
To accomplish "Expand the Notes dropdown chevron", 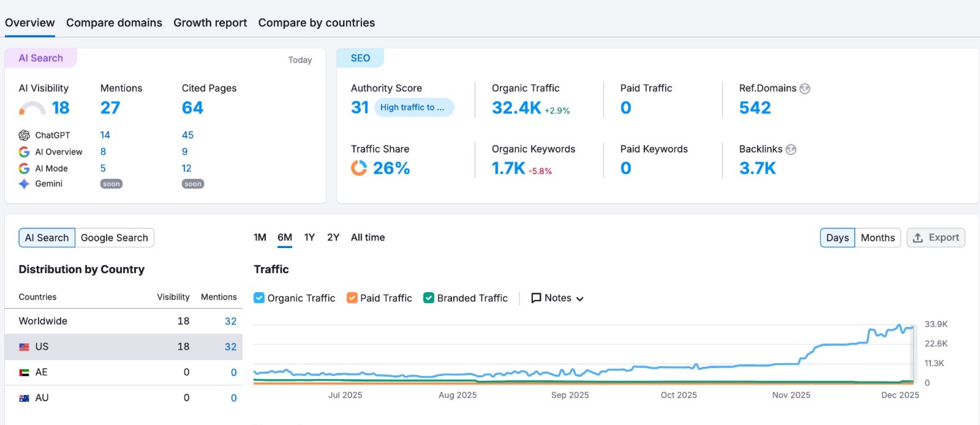I will (x=580, y=299).
